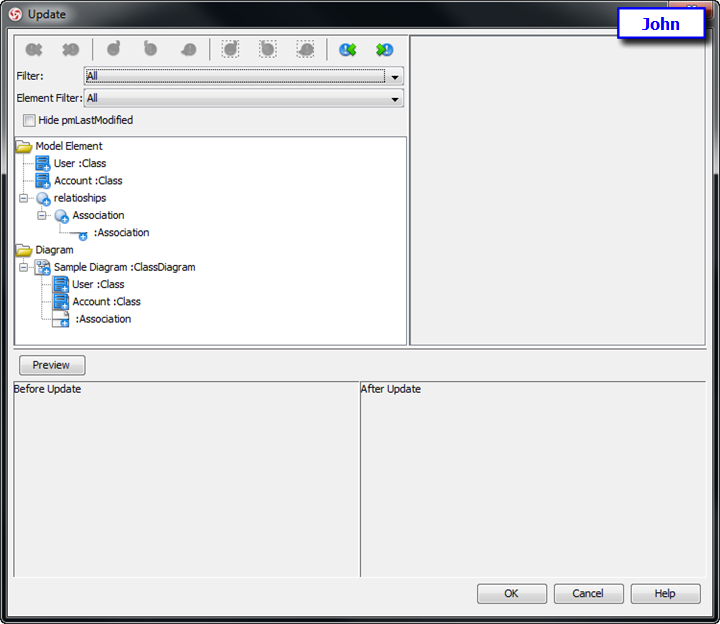
Task: Click the plain grey d-shaped toolbar icon
Action: click(x=114, y=49)
